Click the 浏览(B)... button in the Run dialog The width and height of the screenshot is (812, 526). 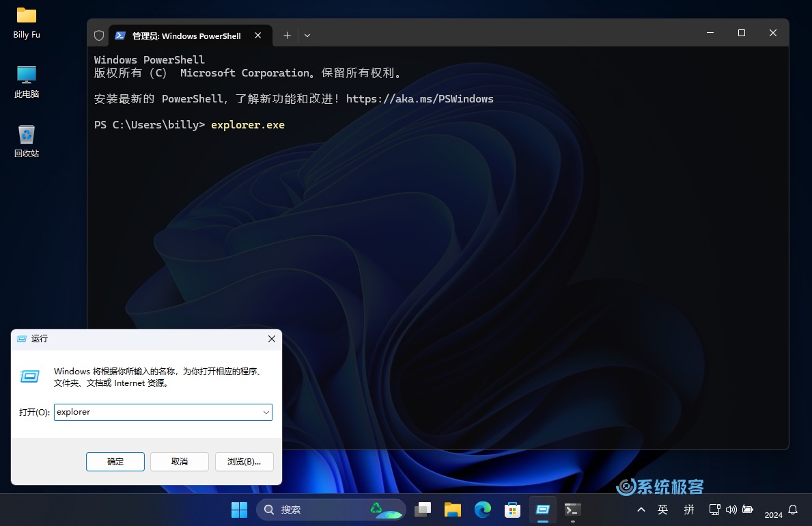click(244, 461)
